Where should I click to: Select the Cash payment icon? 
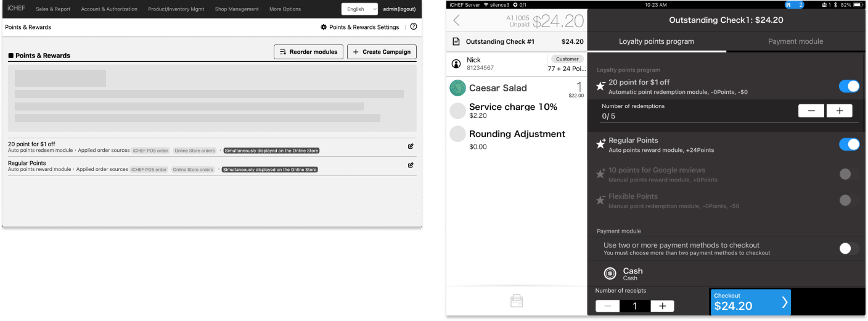coord(610,273)
